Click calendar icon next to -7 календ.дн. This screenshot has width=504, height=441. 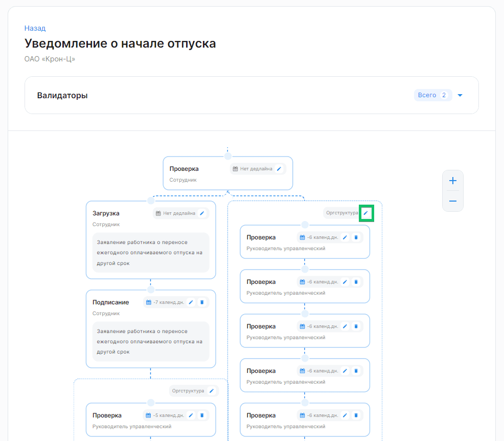(149, 302)
